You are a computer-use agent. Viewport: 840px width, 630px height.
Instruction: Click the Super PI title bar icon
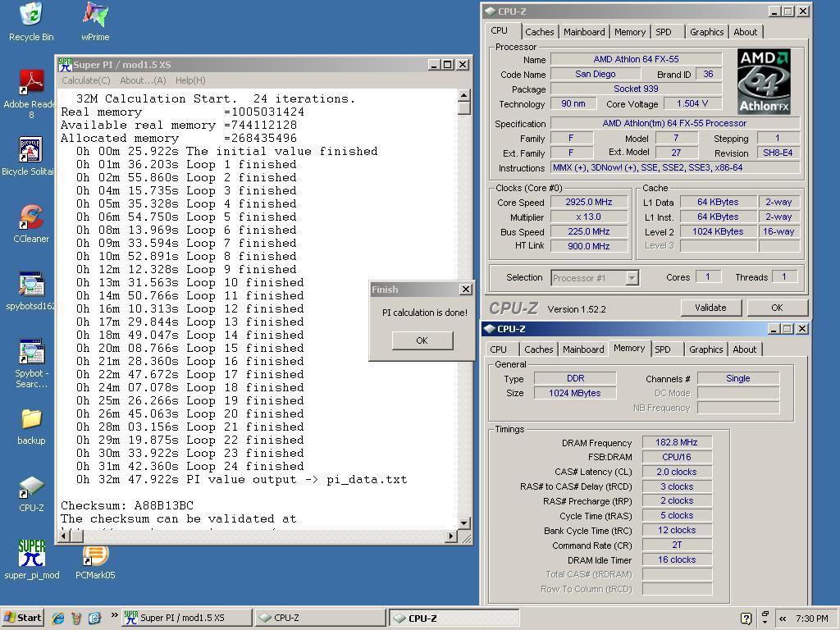tap(65, 65)
